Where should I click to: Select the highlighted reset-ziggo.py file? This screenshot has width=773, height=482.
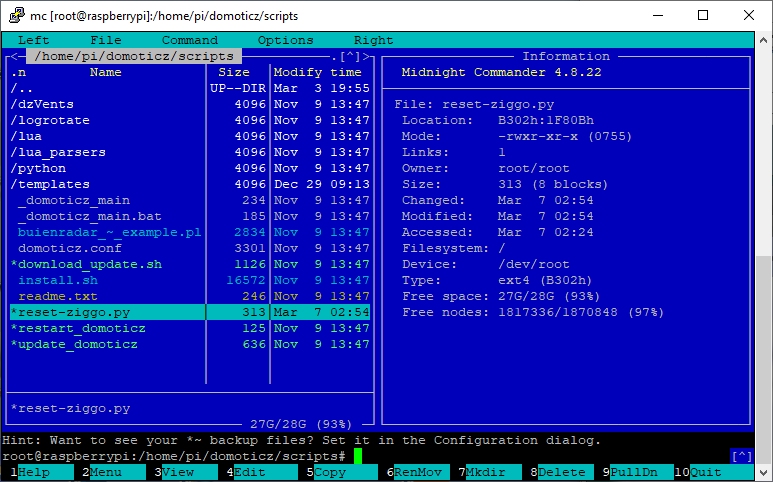[x=190, y=312]
